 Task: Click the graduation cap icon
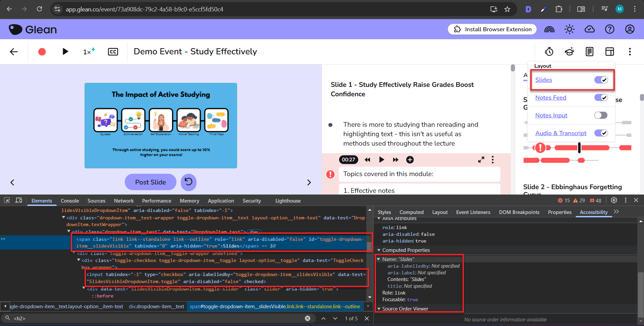[569, 52]
